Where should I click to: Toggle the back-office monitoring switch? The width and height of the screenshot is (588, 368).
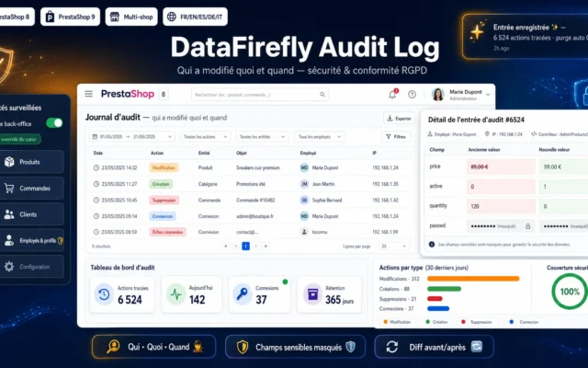pyautogui.click(x=54, y=123)
